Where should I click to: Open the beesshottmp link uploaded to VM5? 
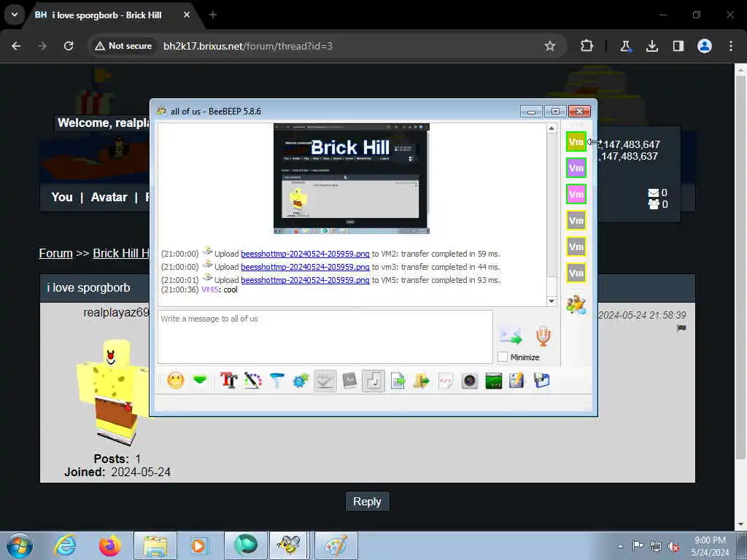(305, 280)
